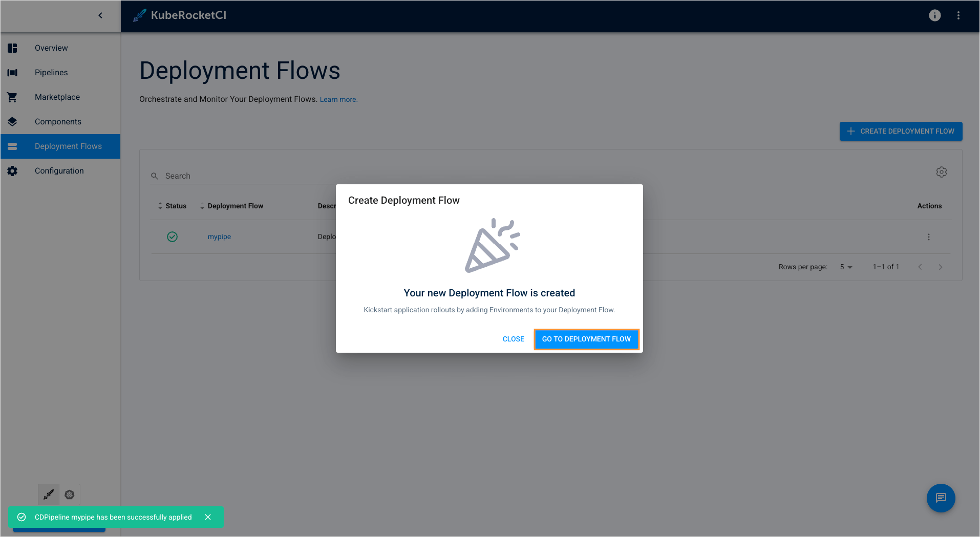Open the Rows per page dropdown
Image resolution: width=980 pixels, height=537 pixels.
pyautogui.click(x=845, y=267)
